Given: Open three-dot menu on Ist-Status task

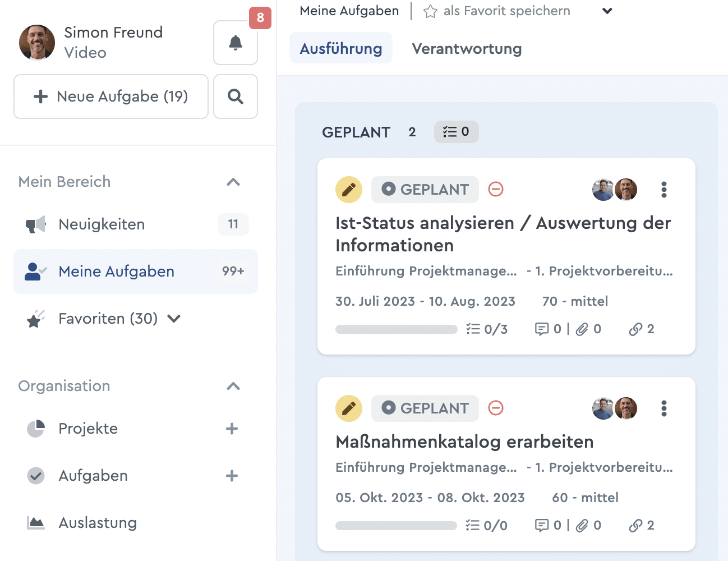Looking at the screenshot, I should coord(664,190).
